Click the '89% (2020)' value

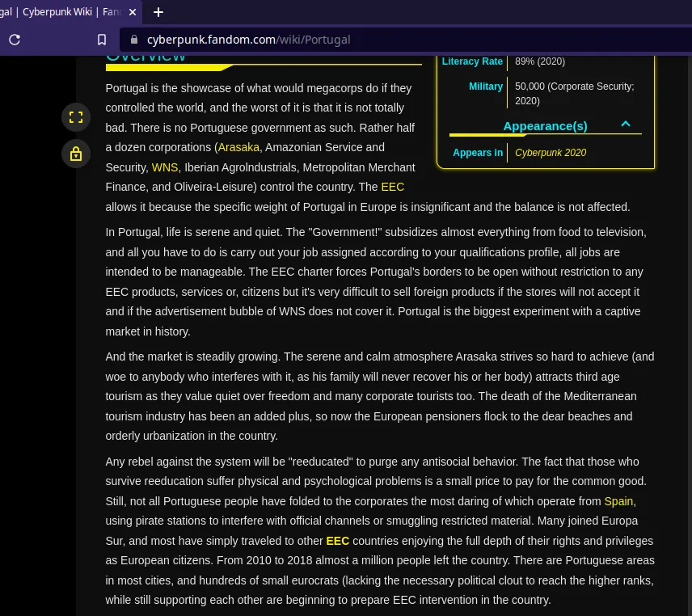(x=540, y=61)
